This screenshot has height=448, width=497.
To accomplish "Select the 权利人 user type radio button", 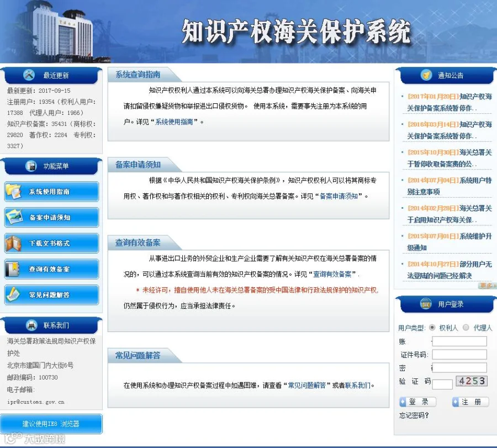I will click(x=432, y=328).
